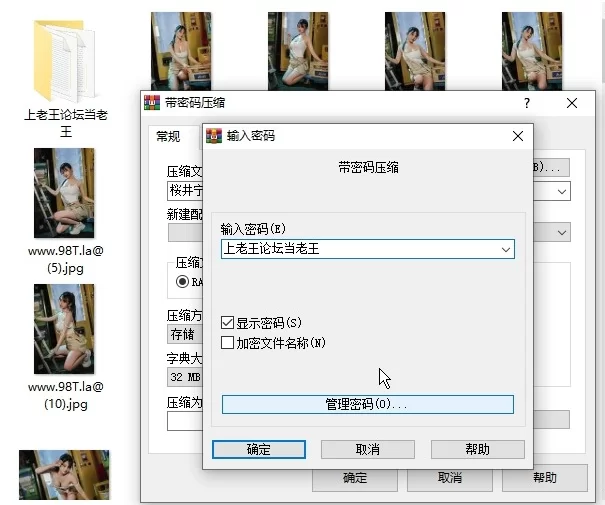
Task: Click the 带密码压缩 heading in password dialog
Action: pos(368,168)
